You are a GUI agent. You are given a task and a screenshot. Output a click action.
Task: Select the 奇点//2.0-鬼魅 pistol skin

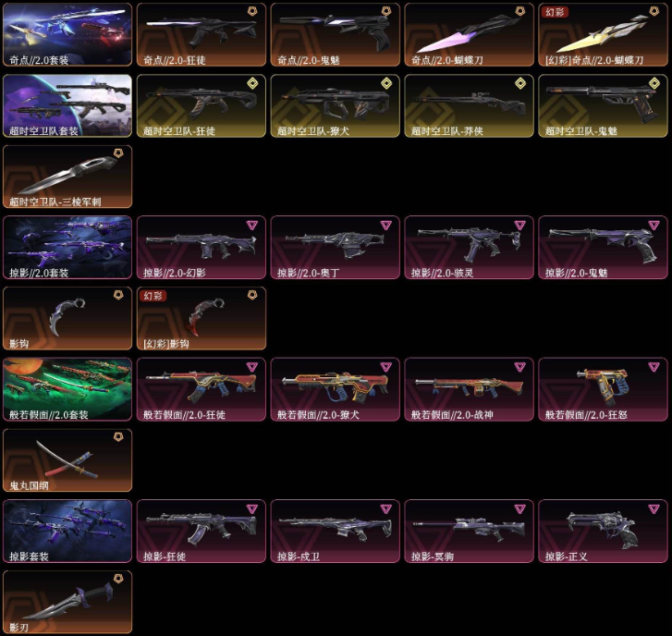(x=336, y=35)
